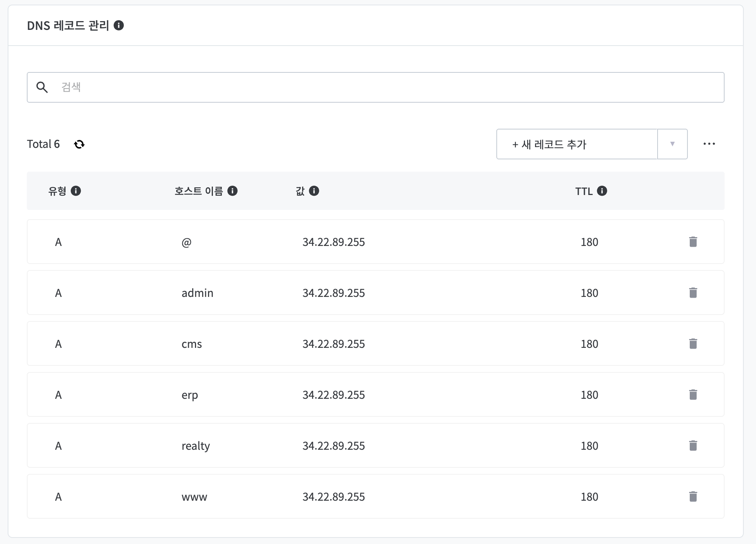756x544 pixels.
Task: Click the refresh icon next to Total 6
Action: [x=79, y=144]
